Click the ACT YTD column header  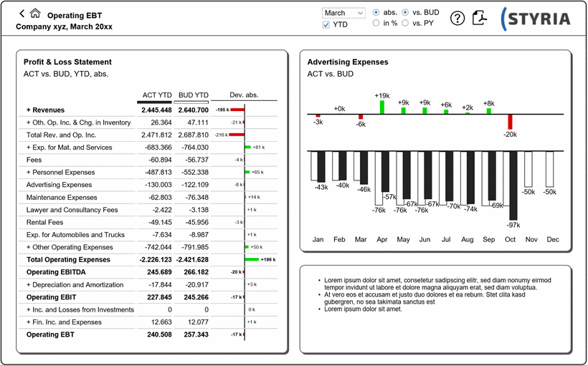point(157,95)
